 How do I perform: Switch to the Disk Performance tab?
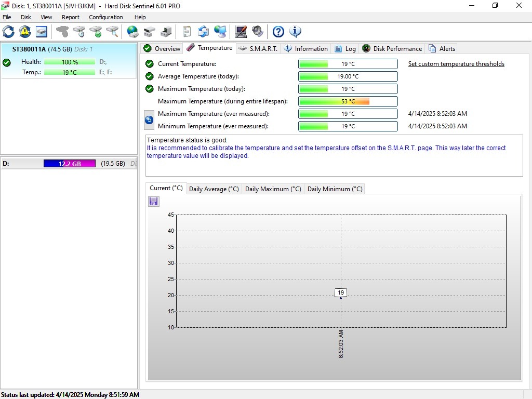[392, 48]
